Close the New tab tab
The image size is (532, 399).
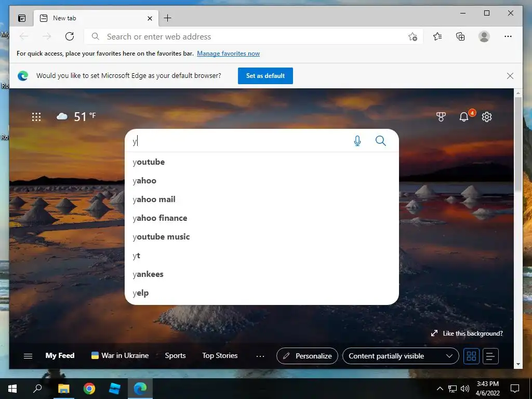point(150,18)
